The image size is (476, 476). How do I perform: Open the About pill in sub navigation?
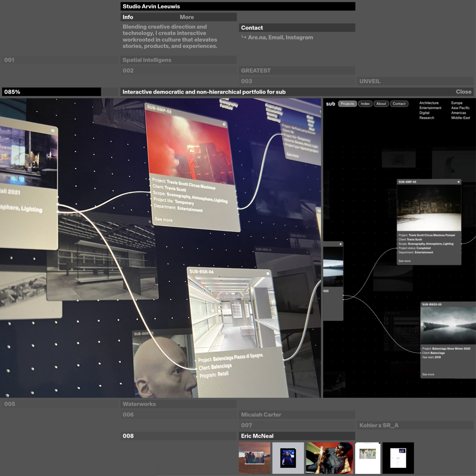point(381,104)
